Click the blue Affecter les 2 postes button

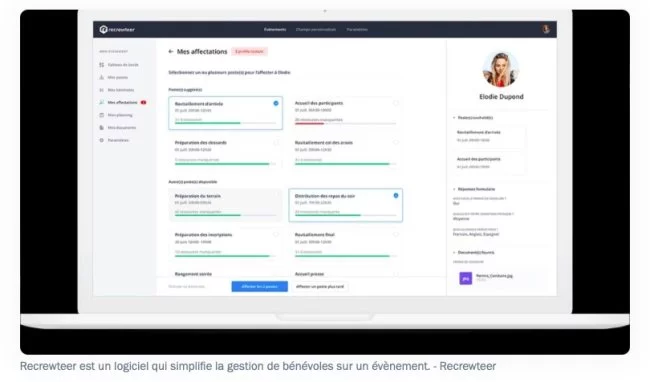(260, 286)
